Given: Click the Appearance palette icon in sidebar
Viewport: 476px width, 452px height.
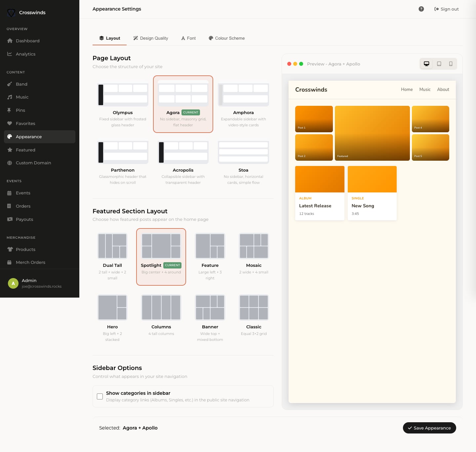Looking at the screenshot, I should coord(10,137).
